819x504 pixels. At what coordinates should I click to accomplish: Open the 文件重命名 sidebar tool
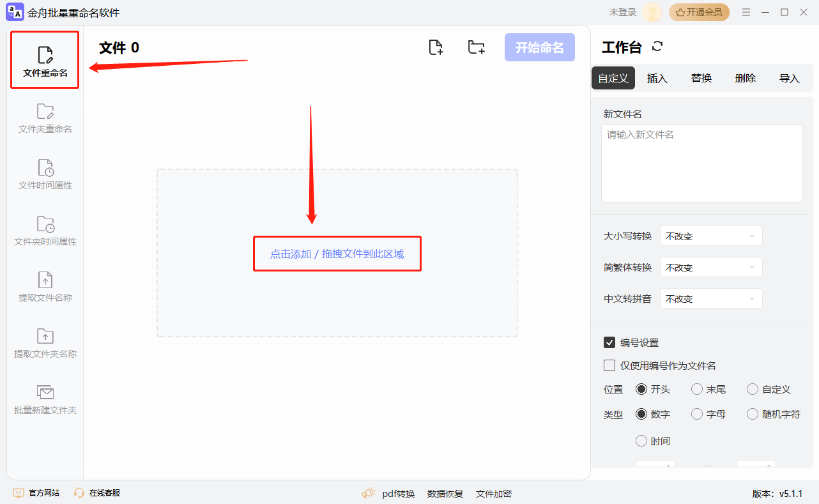pos(45,61)
